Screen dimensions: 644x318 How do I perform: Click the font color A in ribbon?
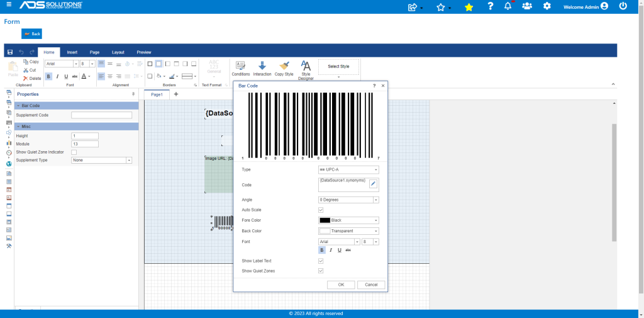click(84, 76)
